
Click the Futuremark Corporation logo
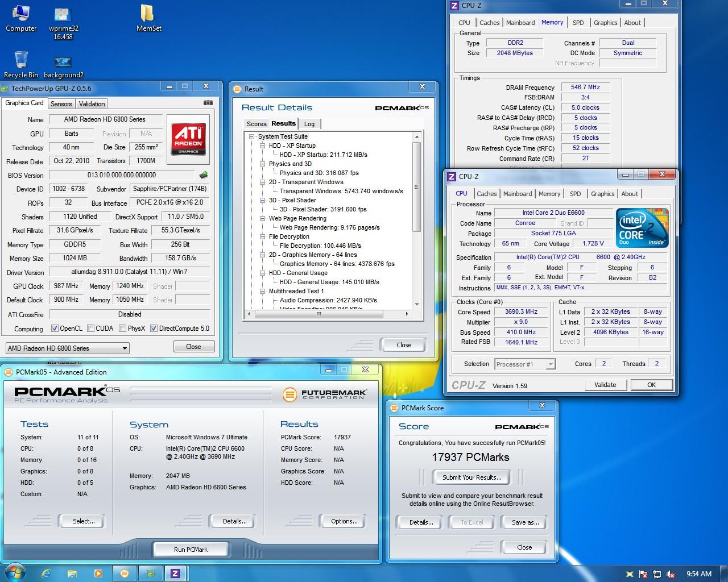pyautogui.click(x=325, y=394)
